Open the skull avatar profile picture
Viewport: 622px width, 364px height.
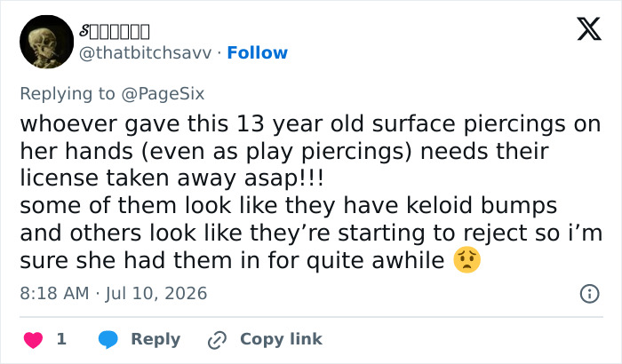click(47, 42)
